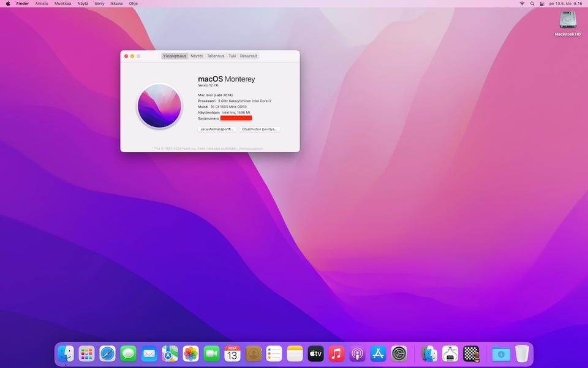Select the Resurssit tab

click(249, 56)
